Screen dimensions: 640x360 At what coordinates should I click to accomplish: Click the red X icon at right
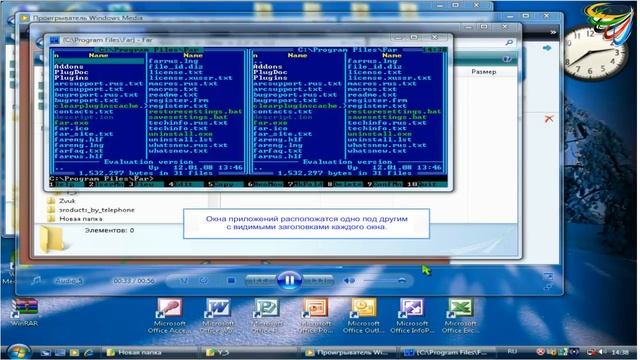[x=549, y=119]
